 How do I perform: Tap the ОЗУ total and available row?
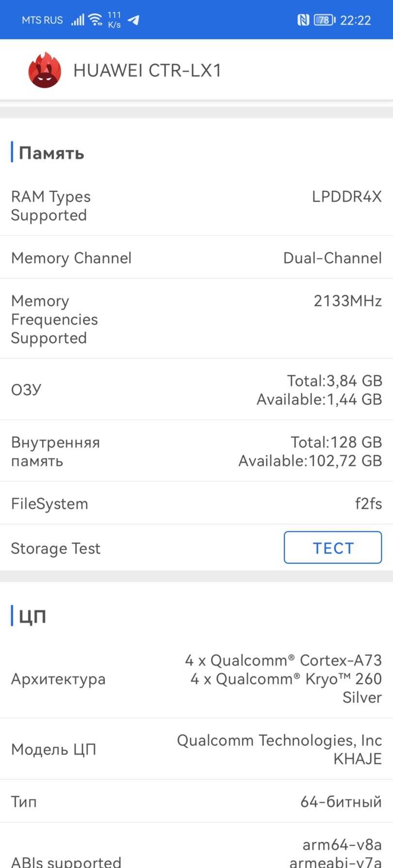[196, 390]
